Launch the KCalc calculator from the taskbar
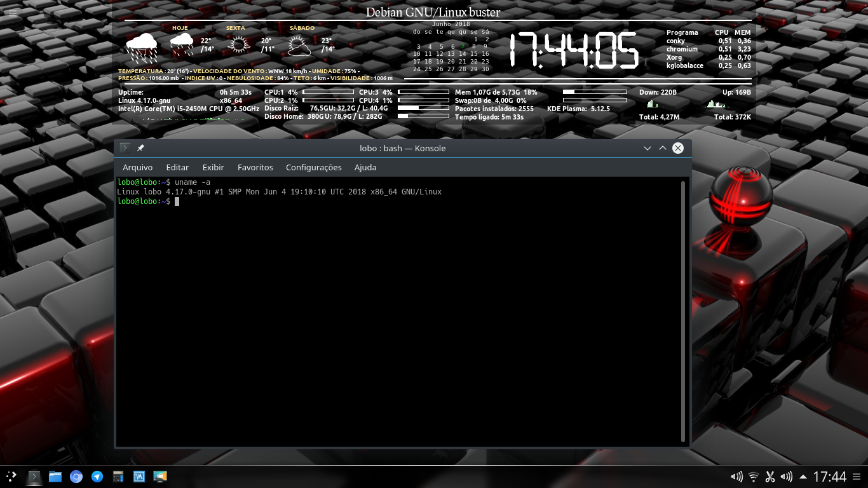This screenshot has height=488, width=868. pyautogui.click(x=118, y=477)
